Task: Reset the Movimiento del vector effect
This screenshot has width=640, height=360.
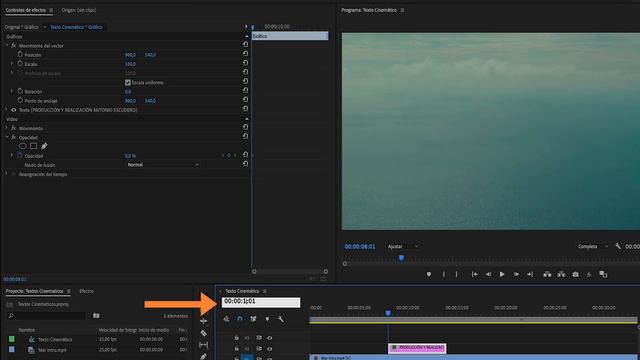Action: [245, 44]
